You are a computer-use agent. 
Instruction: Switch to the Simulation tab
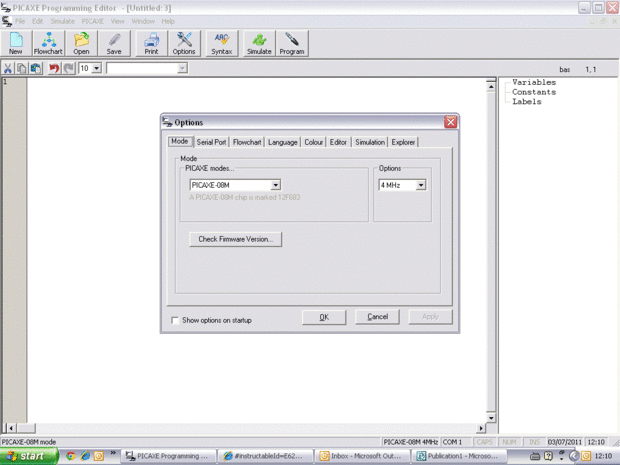(x=370, y=142)
